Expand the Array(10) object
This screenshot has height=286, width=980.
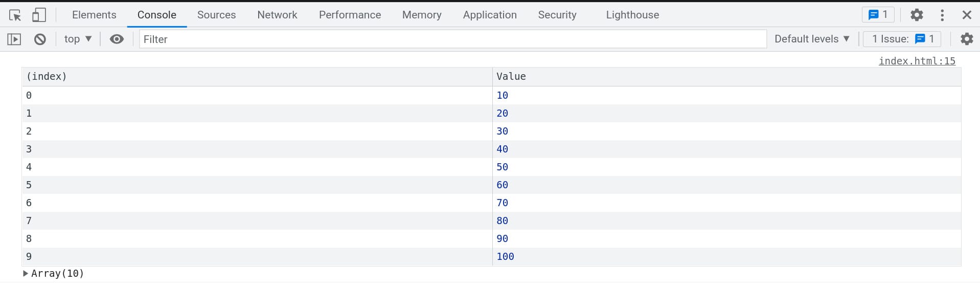point(26,274)
